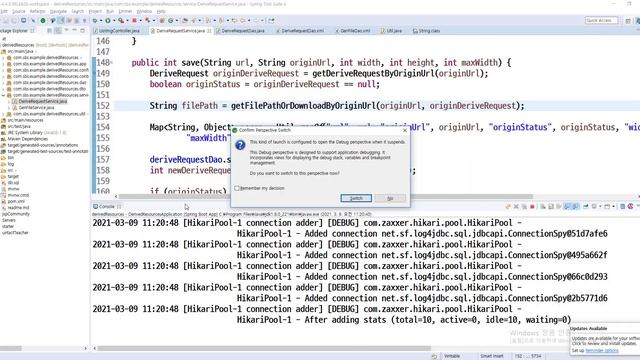Click No in the perspective switch dialog
640x360 pixels.
click(x=390, y=198)
